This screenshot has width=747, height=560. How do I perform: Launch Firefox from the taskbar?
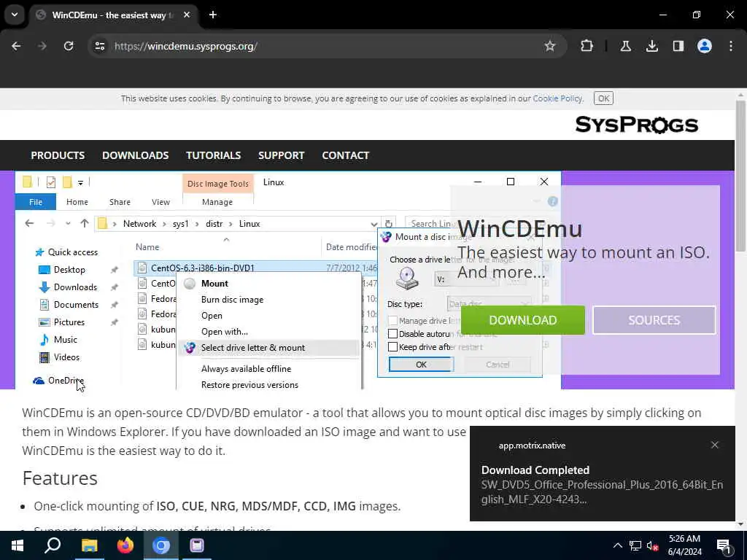point(125,545)
